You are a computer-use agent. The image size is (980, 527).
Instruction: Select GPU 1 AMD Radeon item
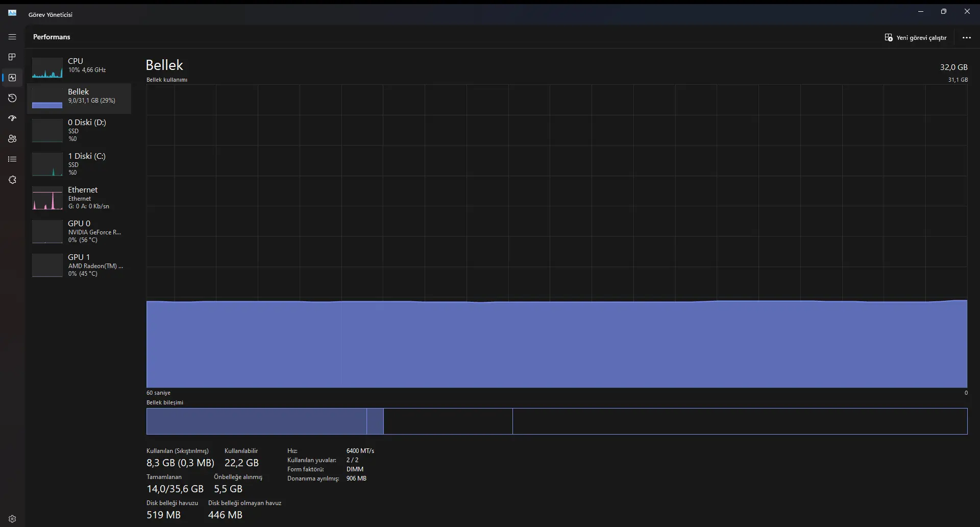pos(79,265)
